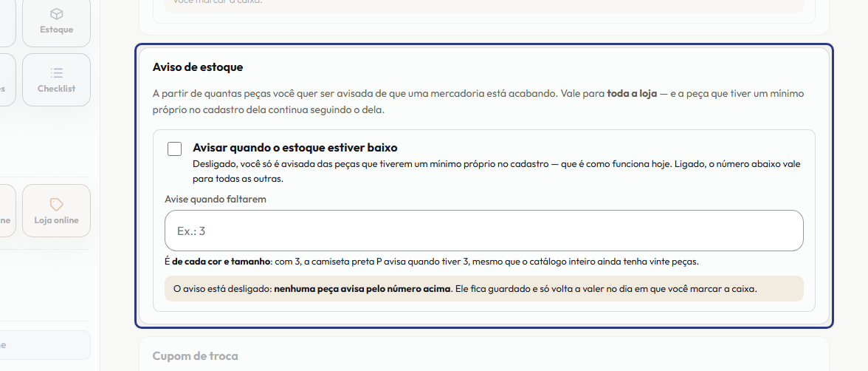This screenshot has width=868, height=371.
Task: Click the Cupom de troca section heading
Action: point(195,356)
